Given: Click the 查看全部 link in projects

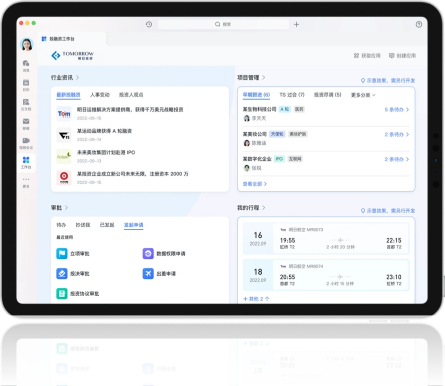Looking at the screenshot, I should pyautogui.click(x=255, y=184).
